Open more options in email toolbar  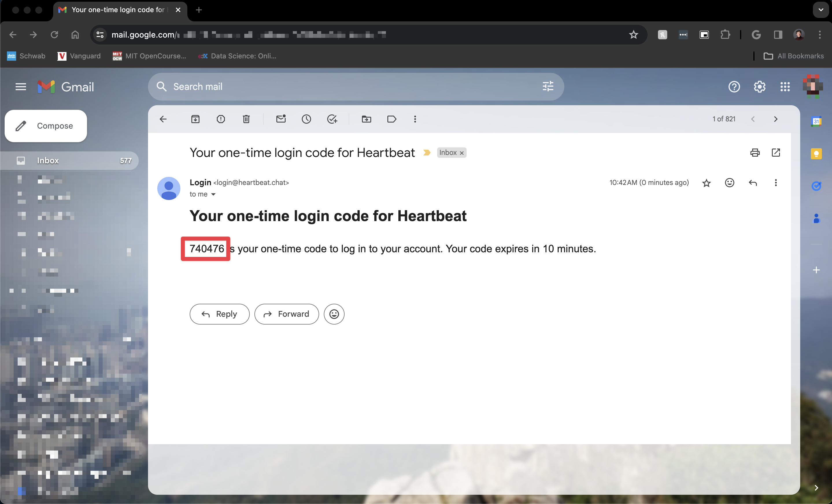click(415, 119)
